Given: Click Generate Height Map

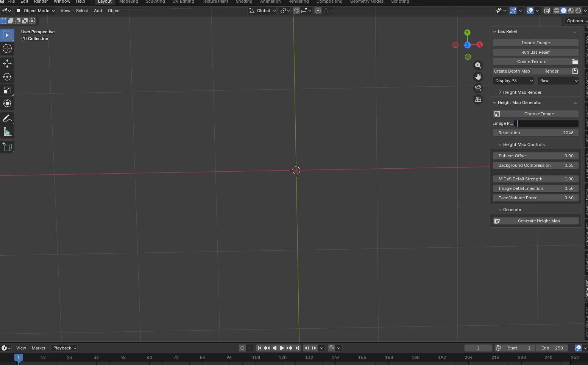Looking at the screenshot, I should [x=536, y=221].
